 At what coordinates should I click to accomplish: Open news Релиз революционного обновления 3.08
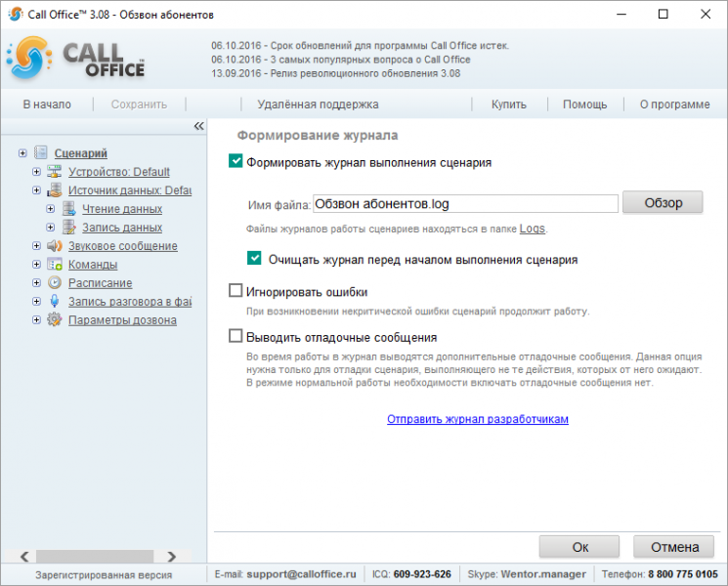(336, 73)
